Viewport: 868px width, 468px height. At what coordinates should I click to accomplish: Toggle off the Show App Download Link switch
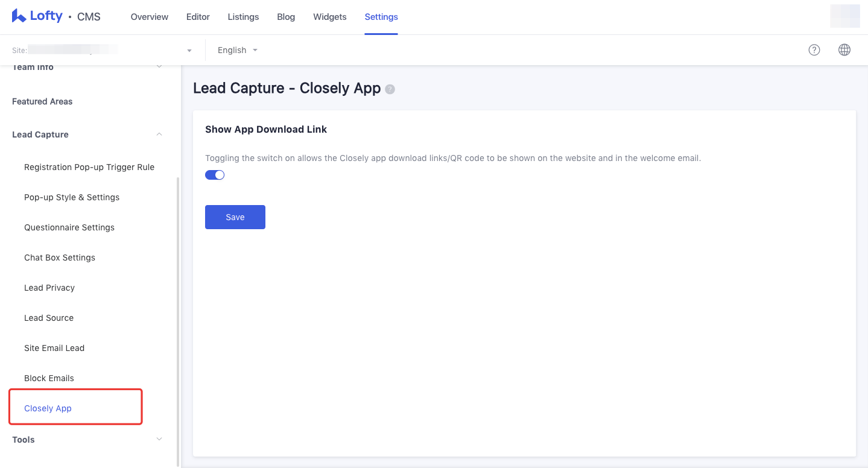pos(215,175)
